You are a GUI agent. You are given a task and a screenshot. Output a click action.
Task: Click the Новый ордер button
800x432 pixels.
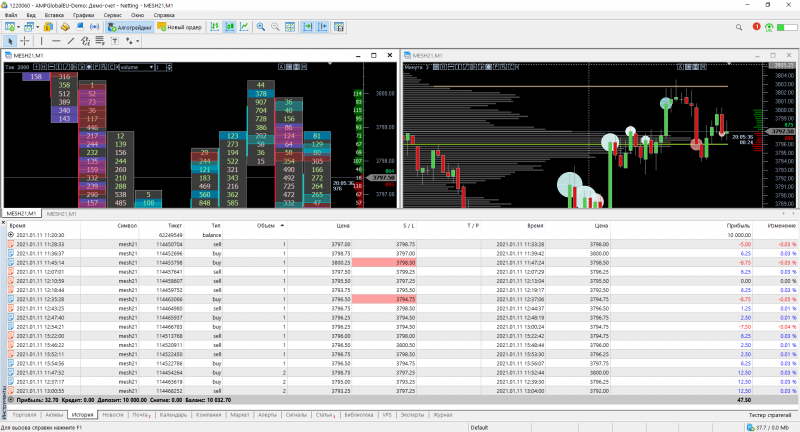click(x=180, y=27)
